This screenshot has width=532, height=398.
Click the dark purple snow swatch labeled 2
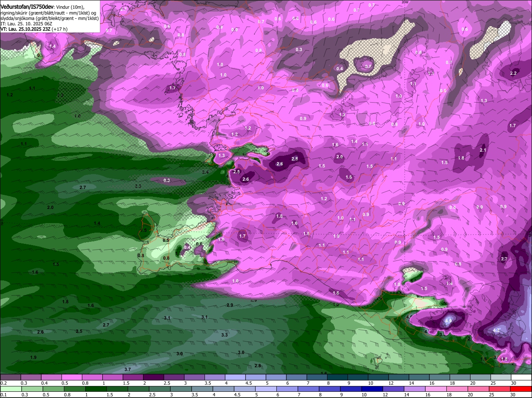pyautogui.click(x=153, y=377)
